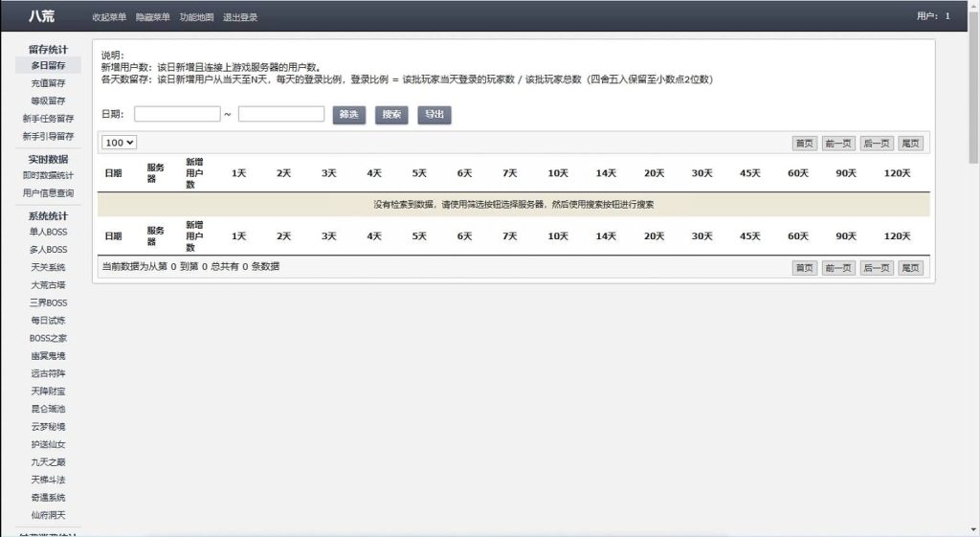The image size is (980, 537).
Task: Click the 导出 export button
Action: (x=434, y=115)
